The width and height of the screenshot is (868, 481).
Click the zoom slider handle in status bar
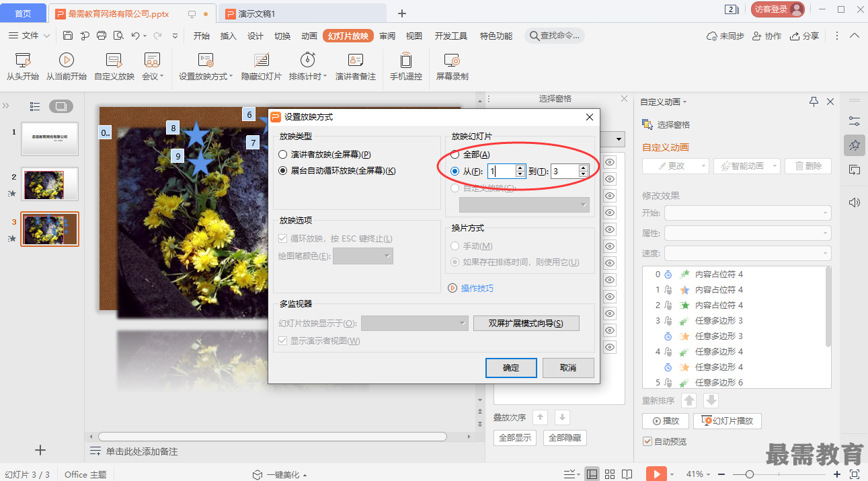(750, 474)
